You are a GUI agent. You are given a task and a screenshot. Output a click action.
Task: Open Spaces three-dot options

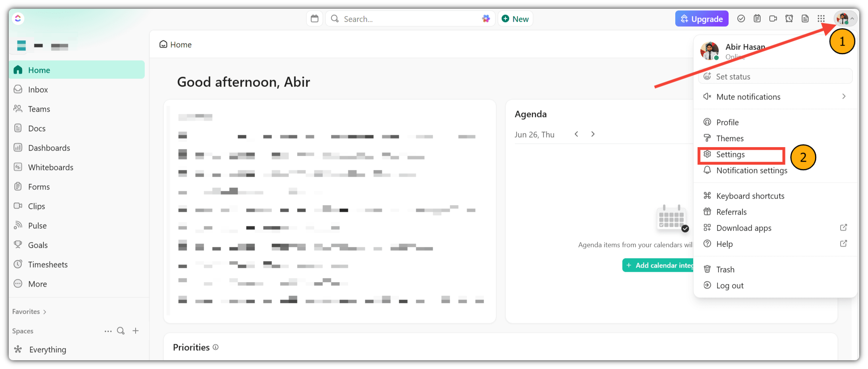point(108,331)
